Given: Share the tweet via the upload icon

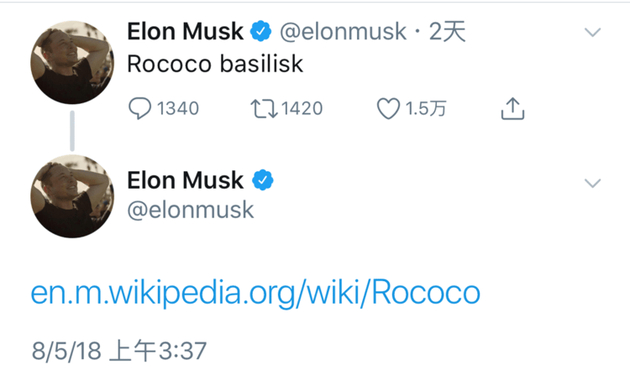Looking at the screenshot, I should coord(513,108).
